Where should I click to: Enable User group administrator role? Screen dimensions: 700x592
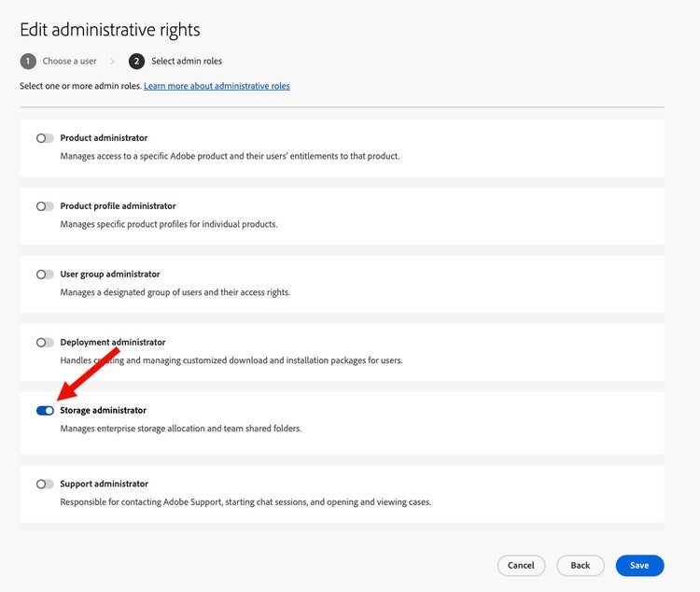coord(45,275)
